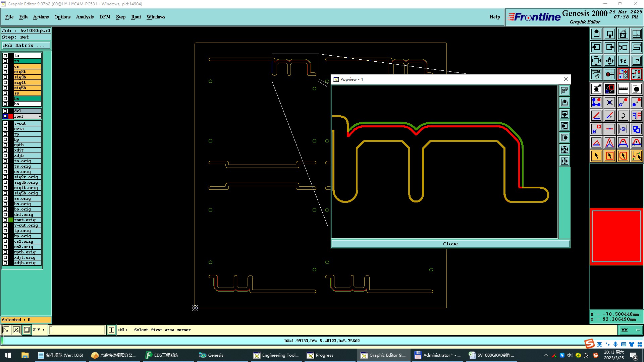Viewport: 644px width, 362px height.
Task: Click the Home view icon
Action: click(623, 34)
